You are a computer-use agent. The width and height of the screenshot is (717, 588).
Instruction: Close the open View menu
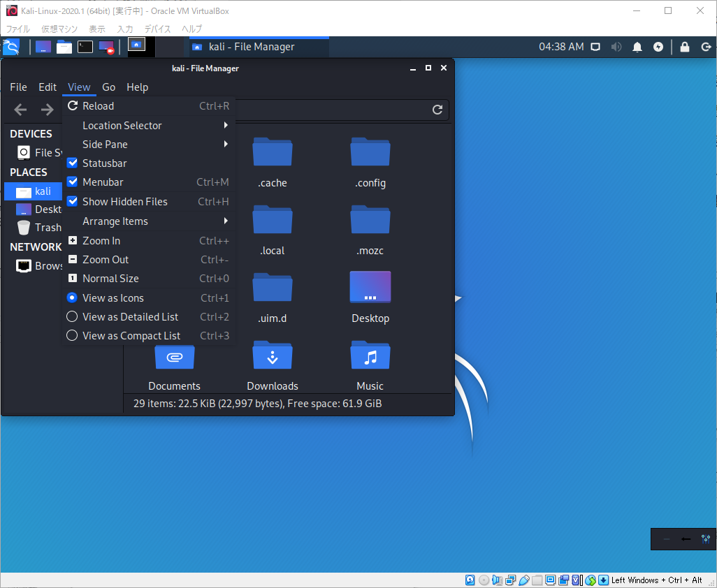click(x=79, y=87)
